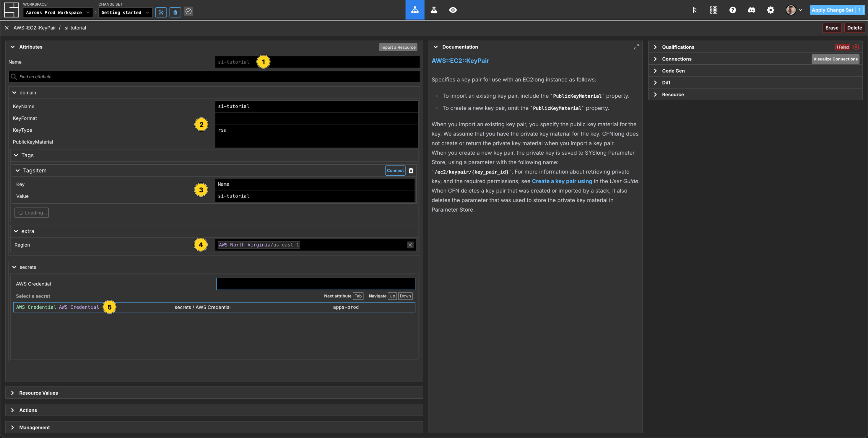Collapse the secrets section

point(14,267)
